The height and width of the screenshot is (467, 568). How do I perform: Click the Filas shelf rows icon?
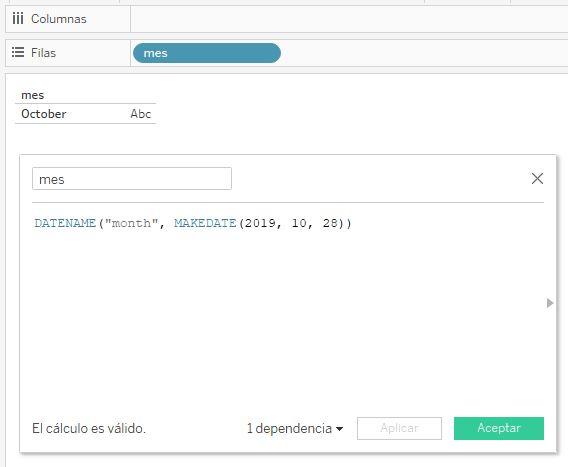pyautogui.click(x=18, y=53)
